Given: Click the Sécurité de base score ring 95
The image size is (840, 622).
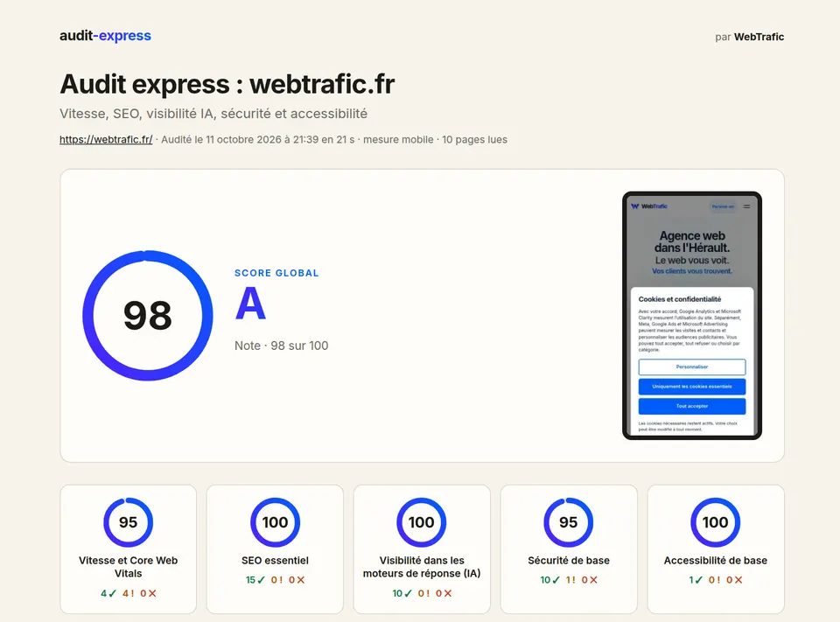Looking at the screenshot, I should [x=569, y=522].
